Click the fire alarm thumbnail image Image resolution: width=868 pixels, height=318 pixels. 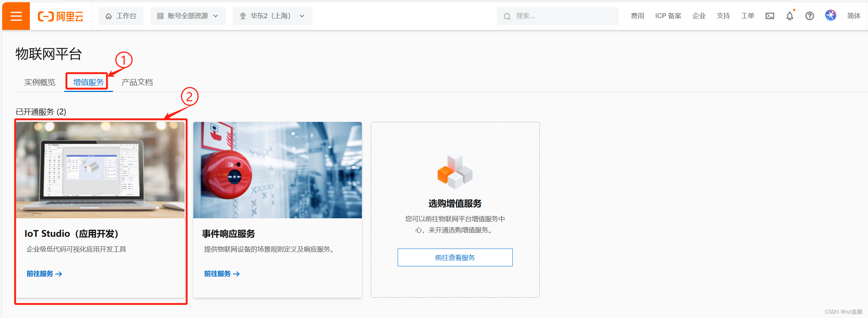277,170
